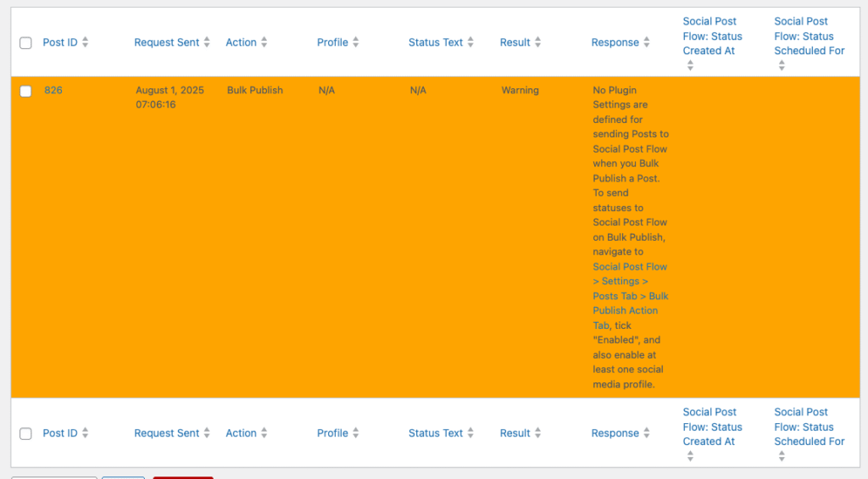The width and height of the screenshot is (868, 479).
Task: Open Social Post Flow Settings Bulk Publish link
Action: [x=631, y=296]
